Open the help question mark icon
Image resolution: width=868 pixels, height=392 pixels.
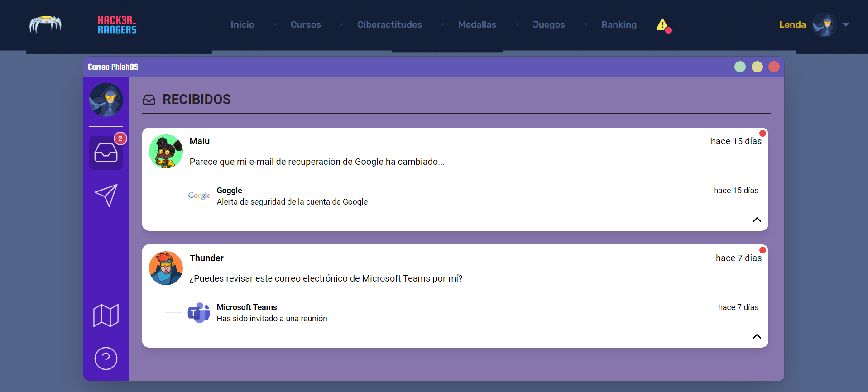click(x=106, y=359)
